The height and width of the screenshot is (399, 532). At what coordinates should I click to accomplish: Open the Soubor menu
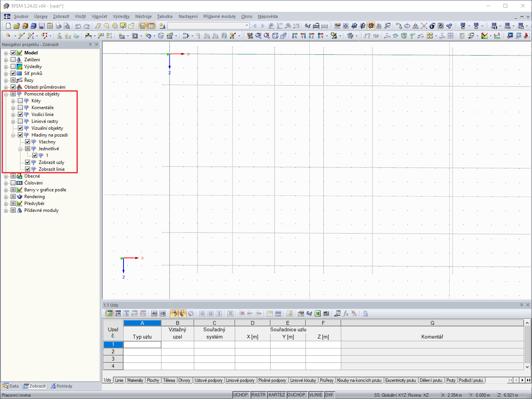pos(21,16)
